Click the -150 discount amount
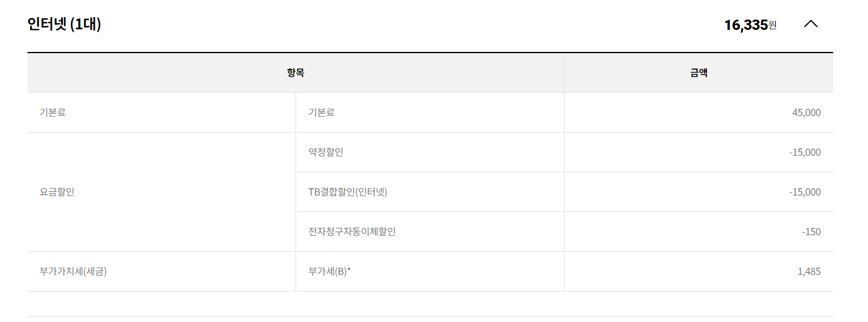This screenshot has height=322, width=868. pyautogui.click(x=811, y=232)
